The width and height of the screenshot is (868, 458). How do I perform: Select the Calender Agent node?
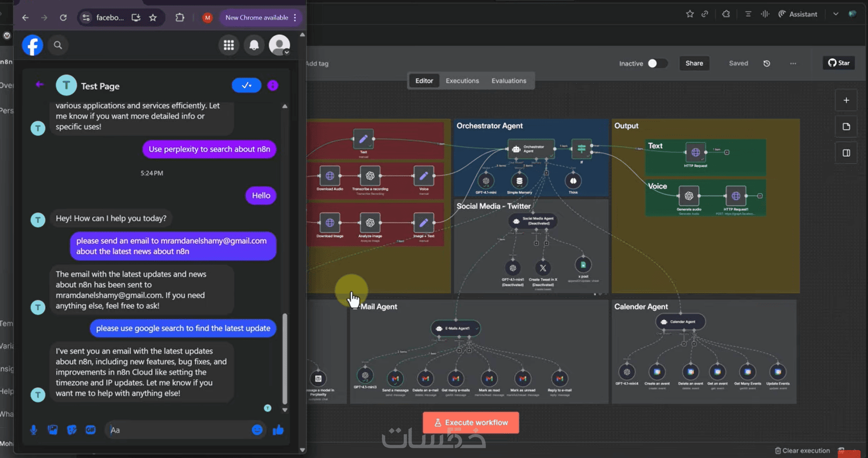[680, 322]
